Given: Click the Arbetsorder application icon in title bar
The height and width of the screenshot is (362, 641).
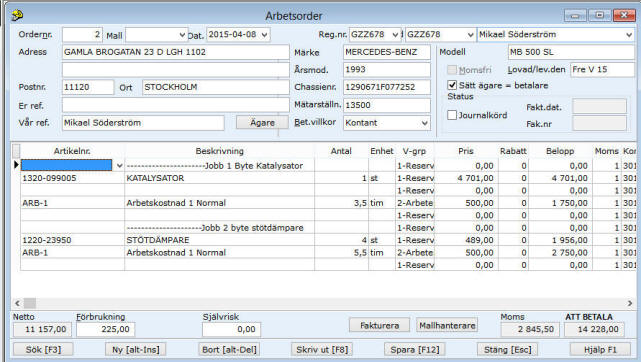Looking at the screenshot, I should pos(17,16).
